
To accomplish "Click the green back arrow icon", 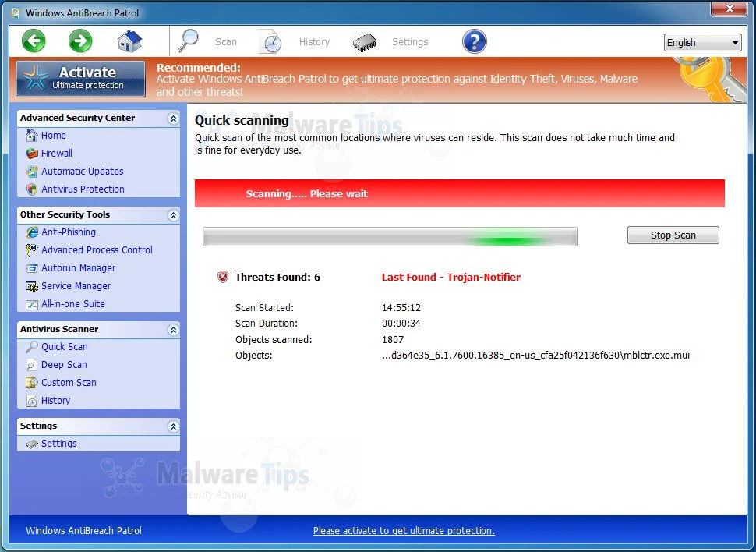I will (x=34, y=41).
